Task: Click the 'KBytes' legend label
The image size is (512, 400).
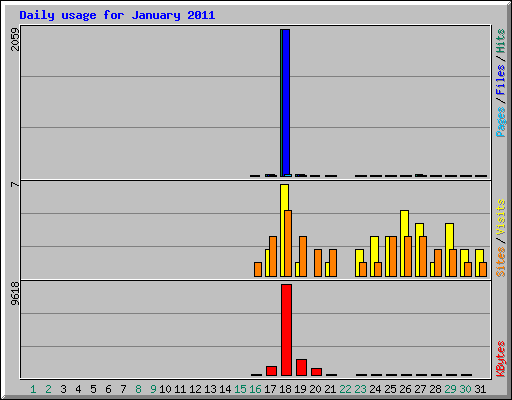Action: pos(500,359)
